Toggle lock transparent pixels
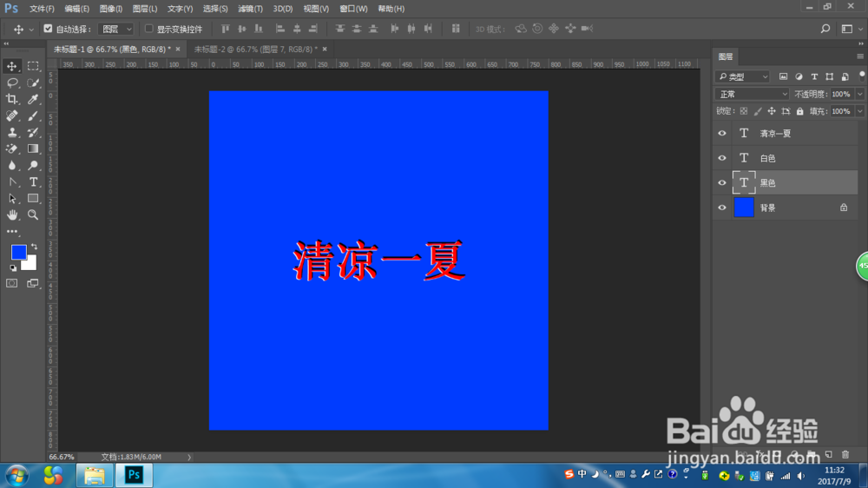 [x=744, y=111]
